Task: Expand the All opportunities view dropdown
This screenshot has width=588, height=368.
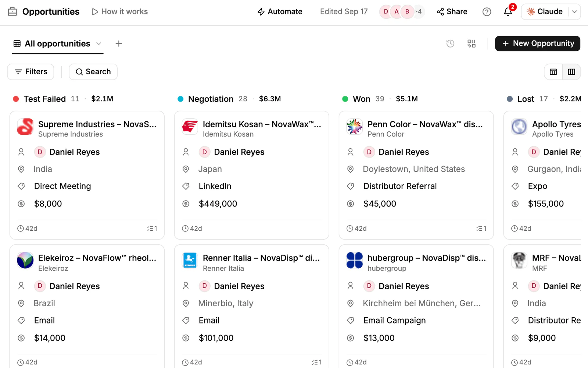Action: (99, 44)
